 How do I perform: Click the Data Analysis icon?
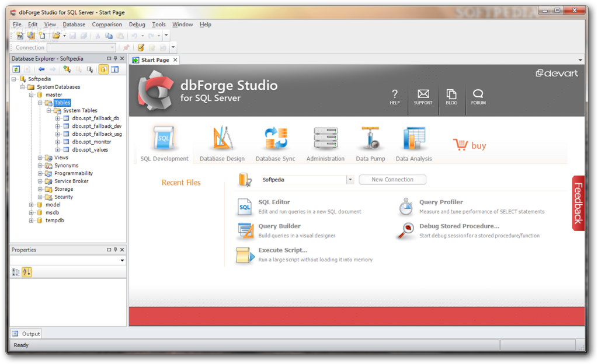click(x=414, y=138)
